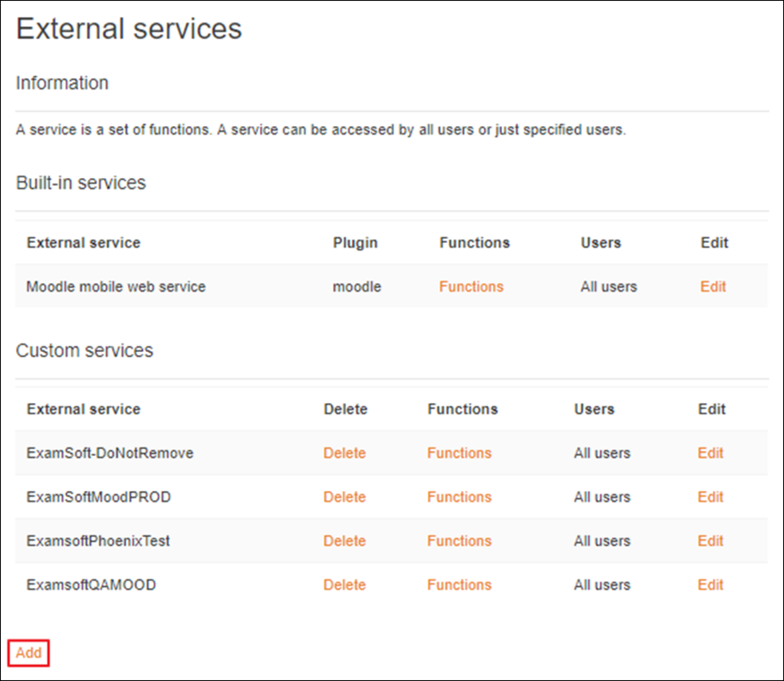This screenshot has width=784, height=681.
Task: Click the External service column header
Action: coord(84,242)
